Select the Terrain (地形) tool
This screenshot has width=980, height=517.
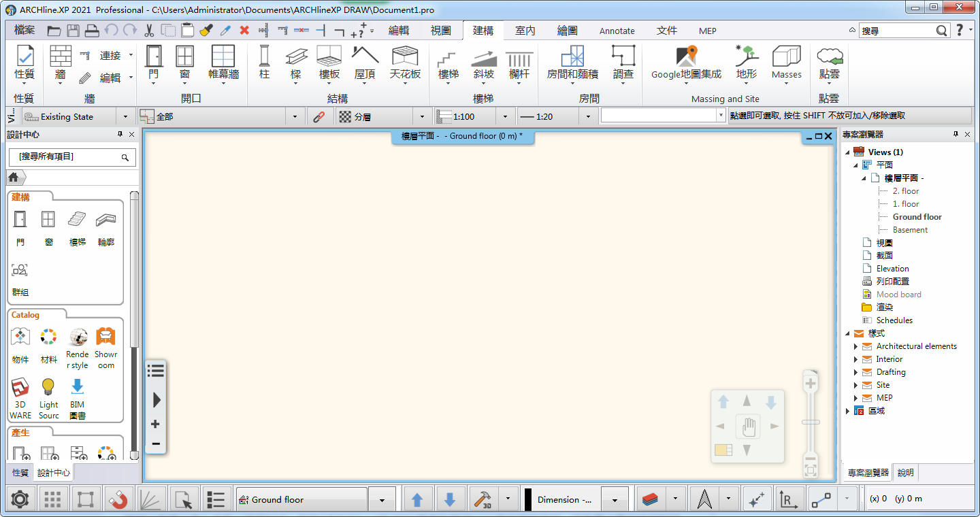(x=747, y=65)
